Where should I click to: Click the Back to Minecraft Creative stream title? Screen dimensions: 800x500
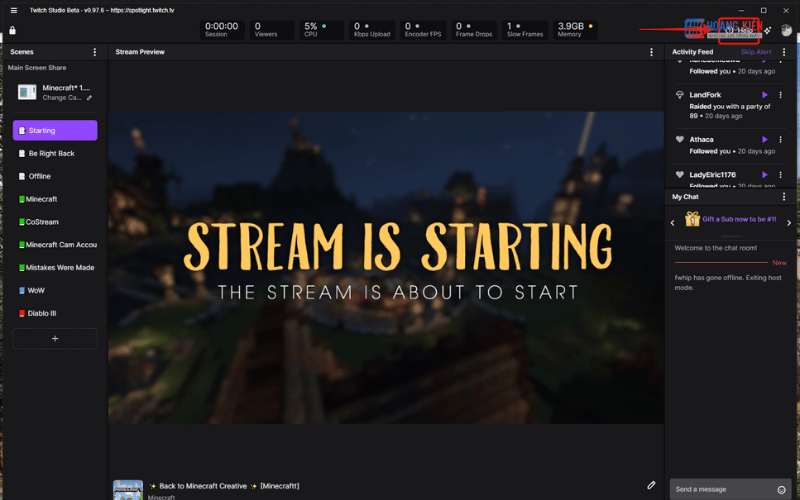(224, 486)
